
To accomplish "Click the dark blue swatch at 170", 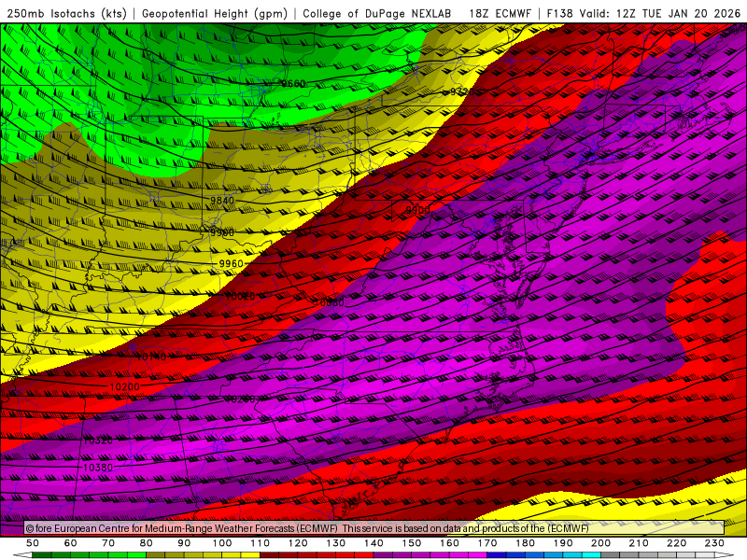I will 497,555.
